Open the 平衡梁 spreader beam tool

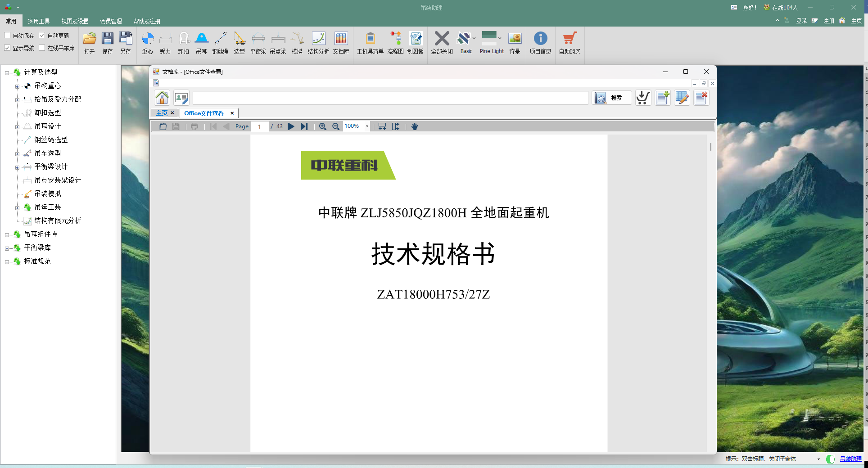coord(258,43)
